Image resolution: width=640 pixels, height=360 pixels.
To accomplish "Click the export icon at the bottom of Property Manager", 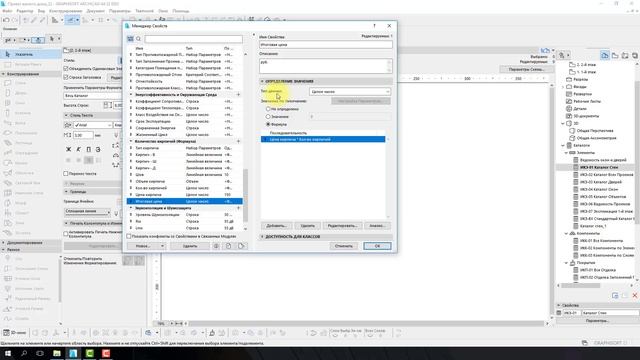I will tap(241, 246).
